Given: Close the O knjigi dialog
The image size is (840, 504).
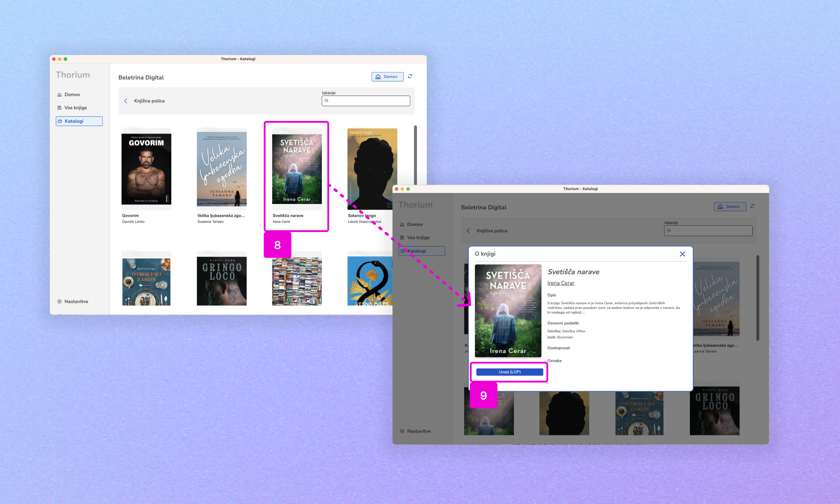Looking at the screenshot, I should point(683,254).
